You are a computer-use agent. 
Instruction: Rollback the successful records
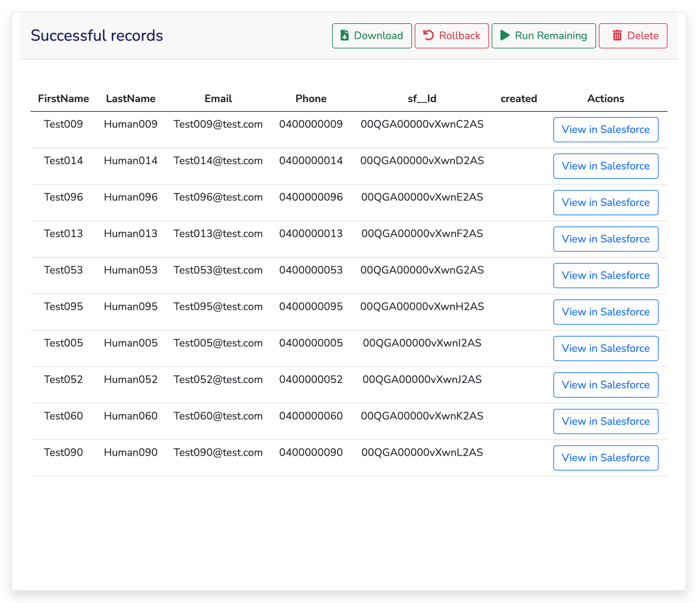(452, 35)
